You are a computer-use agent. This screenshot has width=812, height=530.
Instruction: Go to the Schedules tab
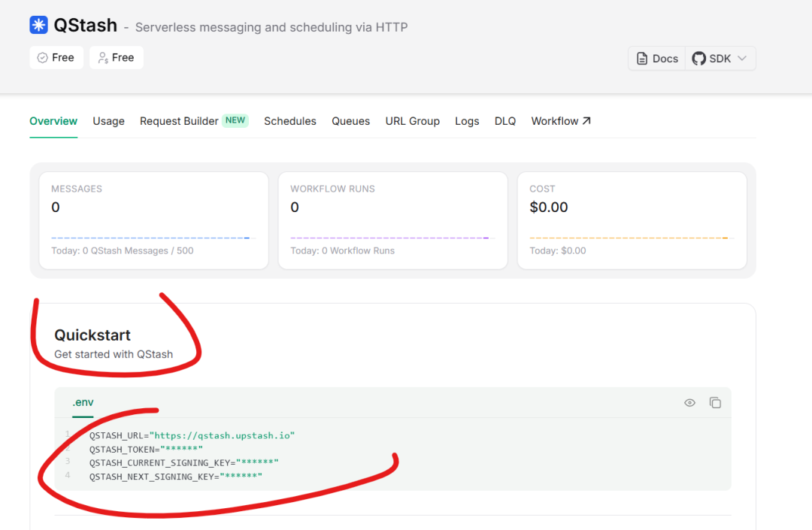point(290,121)
